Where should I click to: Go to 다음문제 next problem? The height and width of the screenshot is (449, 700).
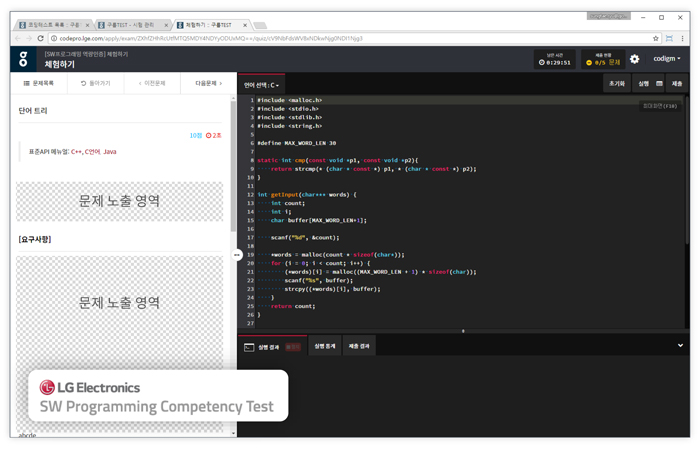point(208,83)
